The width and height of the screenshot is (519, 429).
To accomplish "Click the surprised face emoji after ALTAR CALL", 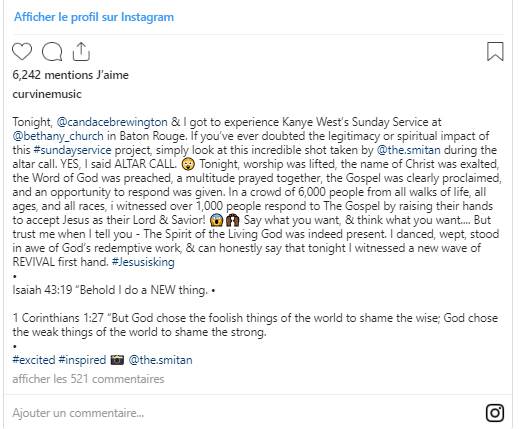I will [188, 164].
